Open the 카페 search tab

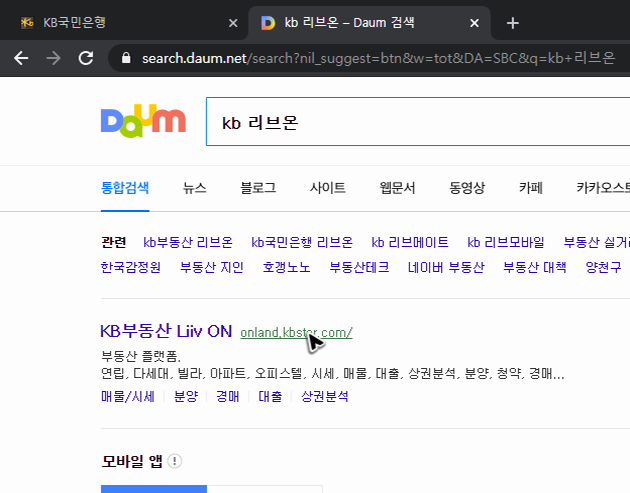[531, 188]
